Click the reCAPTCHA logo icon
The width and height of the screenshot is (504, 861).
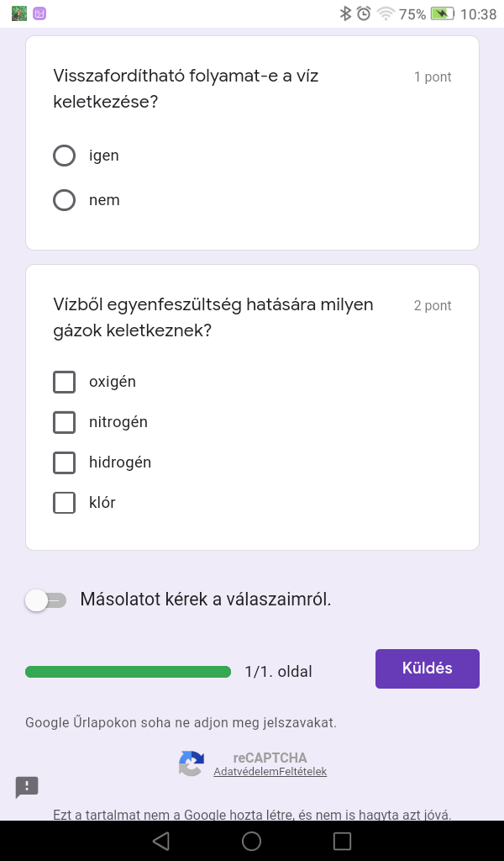click(192, 763)
